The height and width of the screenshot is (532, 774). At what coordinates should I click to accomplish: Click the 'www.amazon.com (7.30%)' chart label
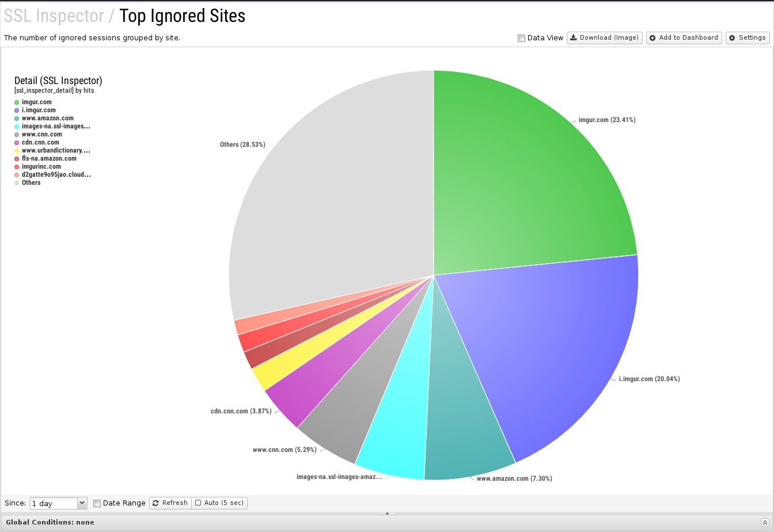514,478
